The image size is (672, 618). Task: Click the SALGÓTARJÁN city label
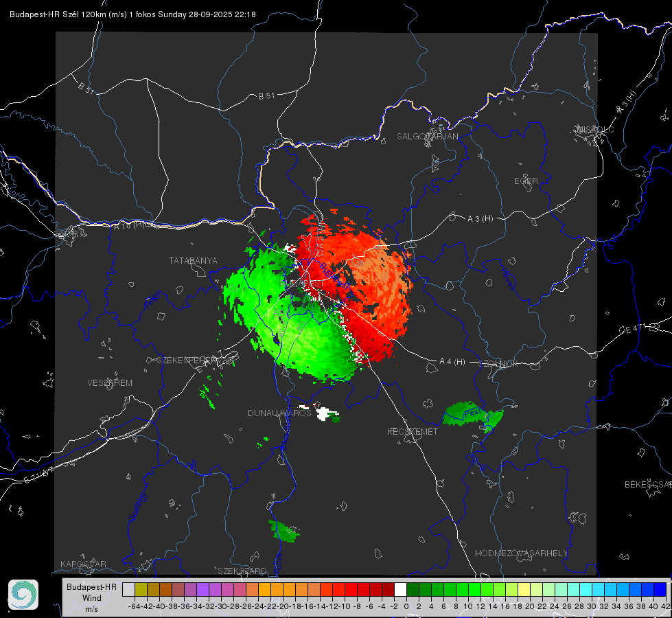coord(427,137)
